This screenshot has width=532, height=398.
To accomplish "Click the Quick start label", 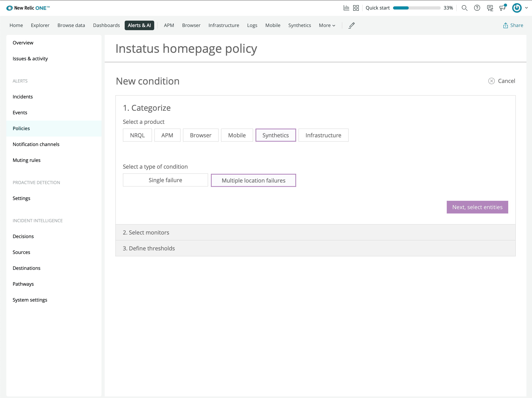I will pyautogui.click(x=378, y=8).
